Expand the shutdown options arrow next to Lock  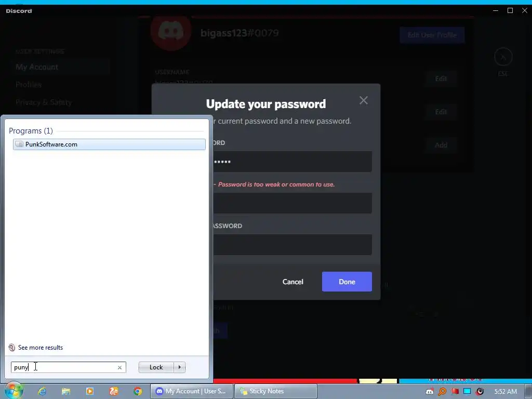(x=179, y=367)
